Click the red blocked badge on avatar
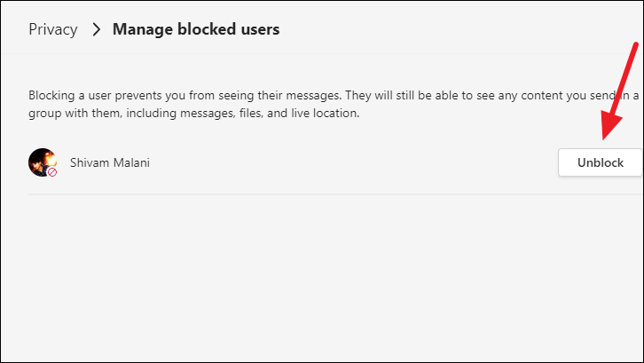Image resolution: width=644 pixels, height=363 pixels. [x=52, y=172]
